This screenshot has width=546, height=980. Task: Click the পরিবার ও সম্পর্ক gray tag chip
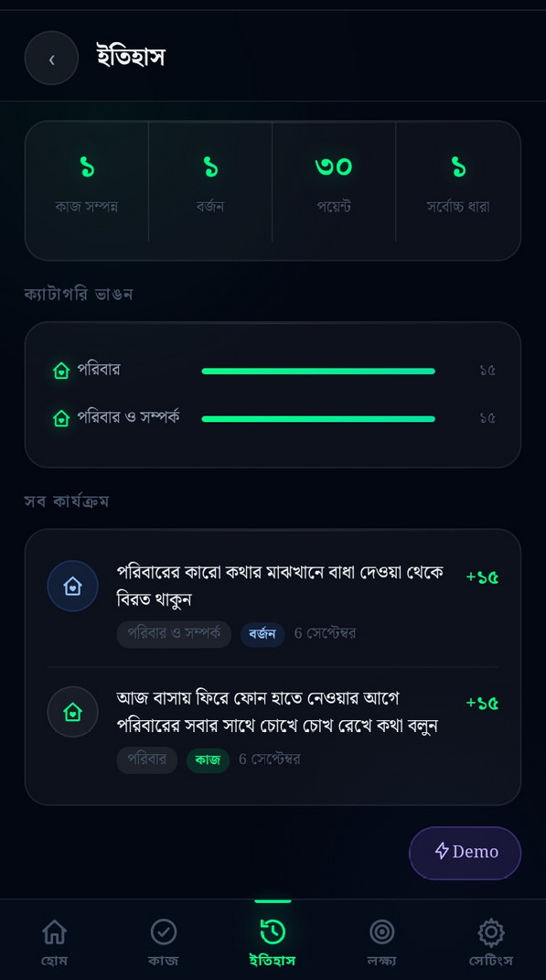point(174,634)
